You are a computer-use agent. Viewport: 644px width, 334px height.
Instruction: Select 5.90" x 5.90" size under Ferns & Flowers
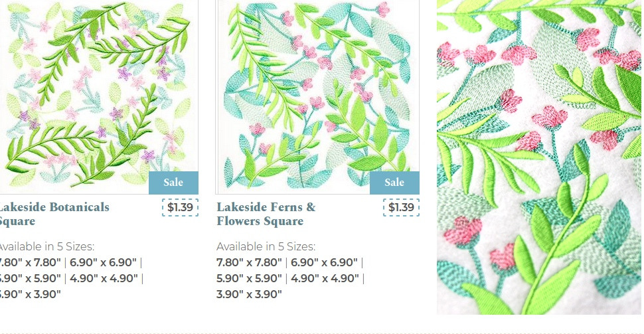click(250, 278)
